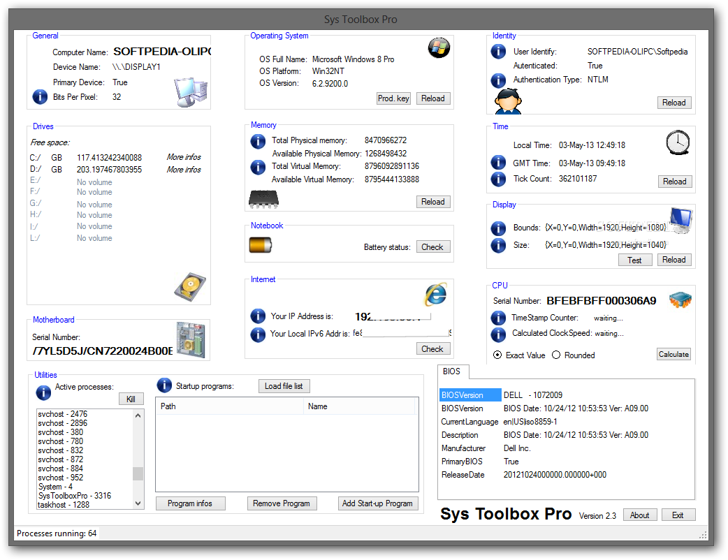Click info icon beside Calculated ClockSpeed
The height and width of the screenshot is (560, 728).
pos(498,334)
